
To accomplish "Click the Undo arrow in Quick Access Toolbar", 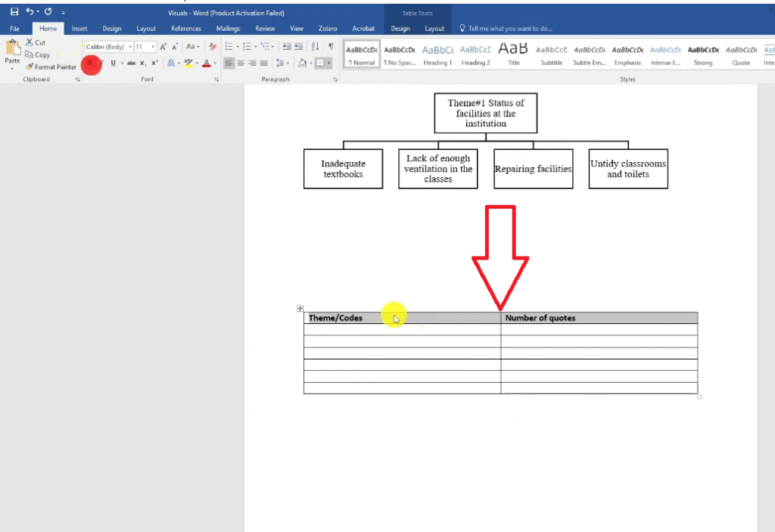I will (30, 12).
